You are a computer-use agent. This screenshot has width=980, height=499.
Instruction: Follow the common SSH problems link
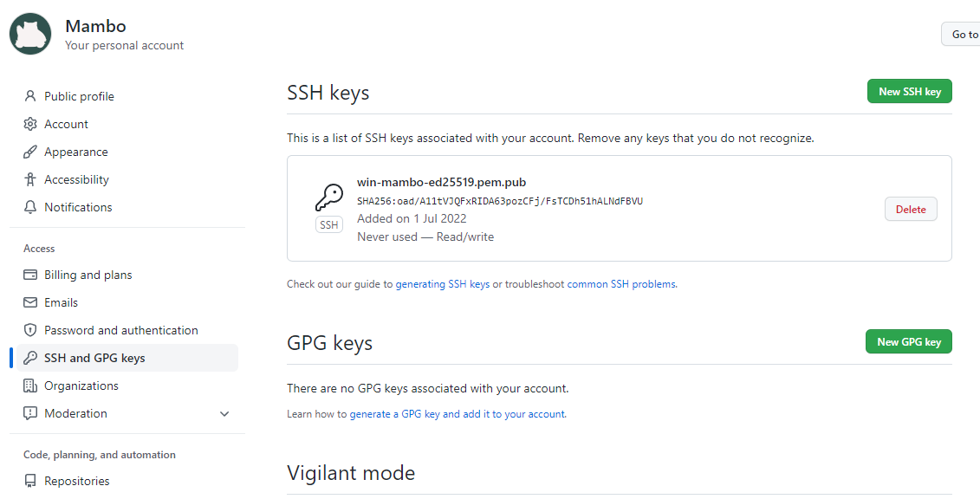click(x=621, y=284)
